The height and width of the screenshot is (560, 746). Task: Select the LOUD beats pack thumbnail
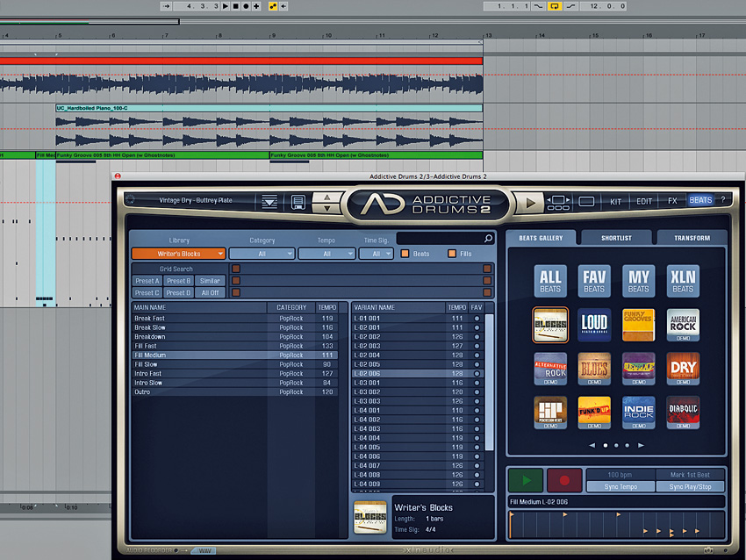tap(594, 325)
